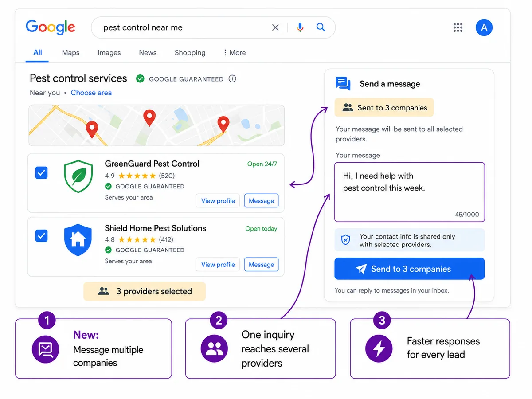
Task: Click the shield icon in contact info notice
Action: coord(345,240)
